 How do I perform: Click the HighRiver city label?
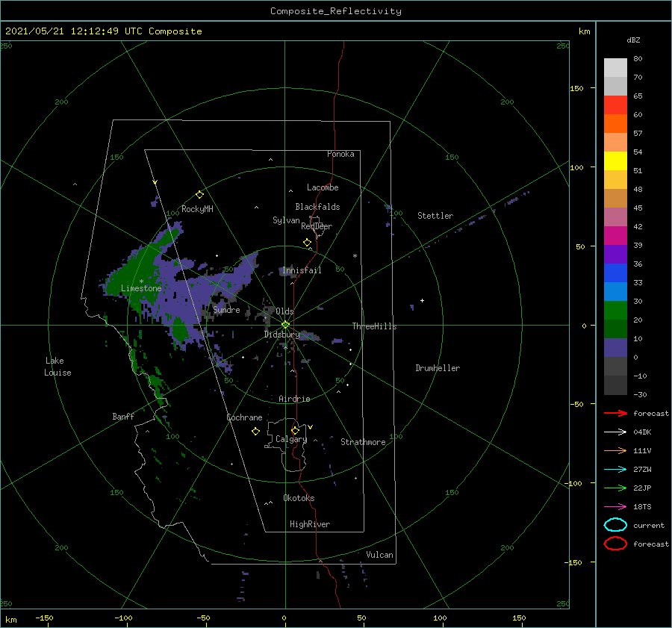pos(310,524)
